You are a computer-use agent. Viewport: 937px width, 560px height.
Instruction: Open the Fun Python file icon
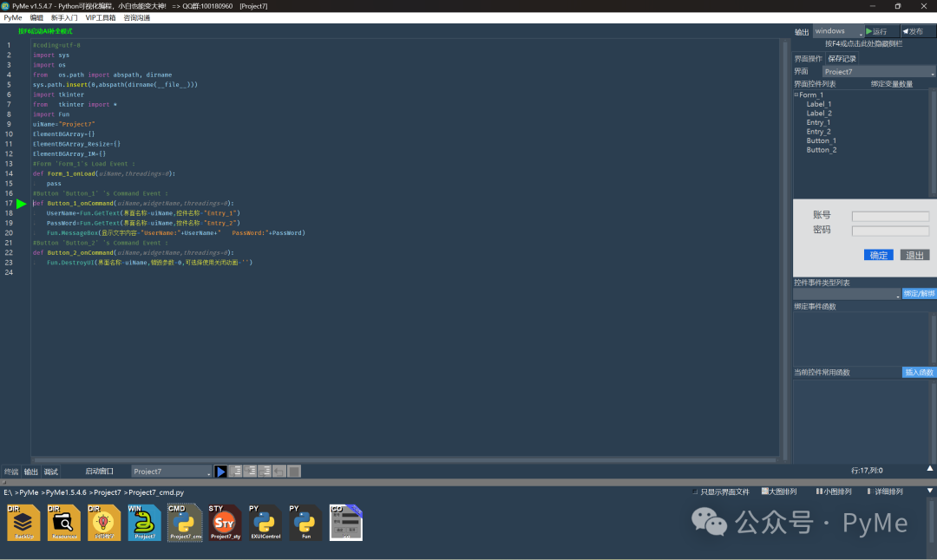click(x=305, y=523)
